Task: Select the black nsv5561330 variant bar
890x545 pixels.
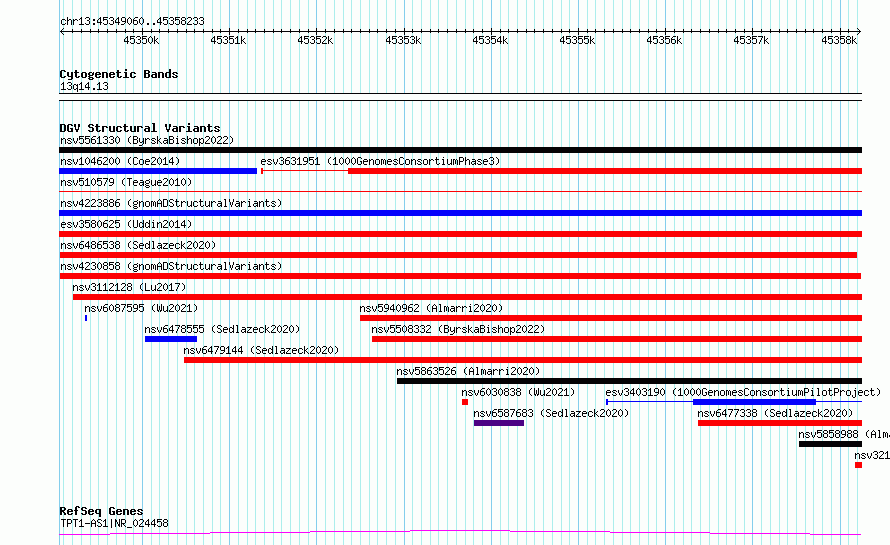Action: pos(460,150)
